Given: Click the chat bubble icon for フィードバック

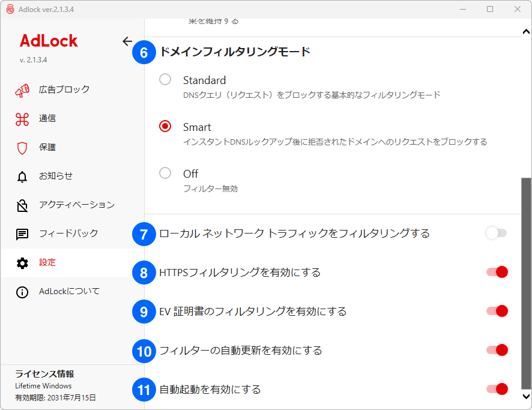Looking at the screenshot, I should click(22, 234).
